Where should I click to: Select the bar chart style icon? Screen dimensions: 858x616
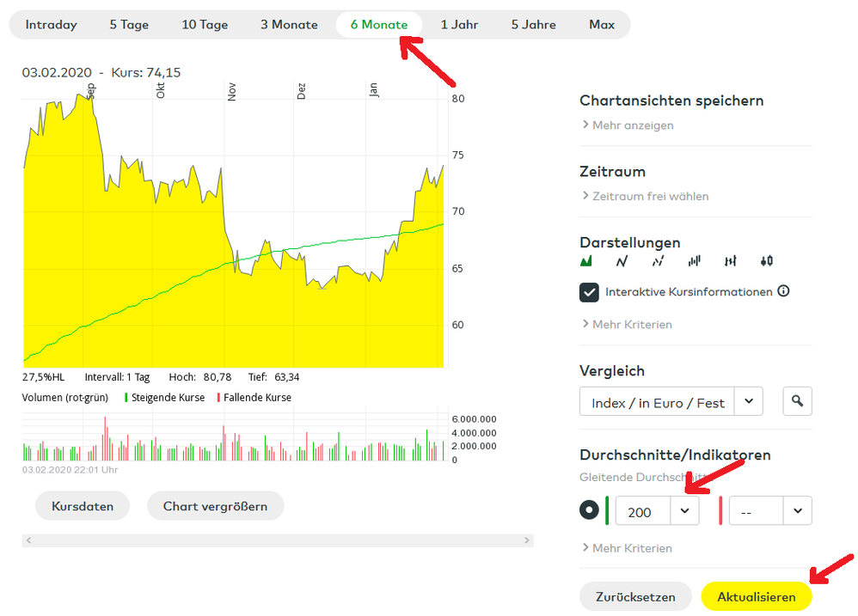[x=695, y=261]
